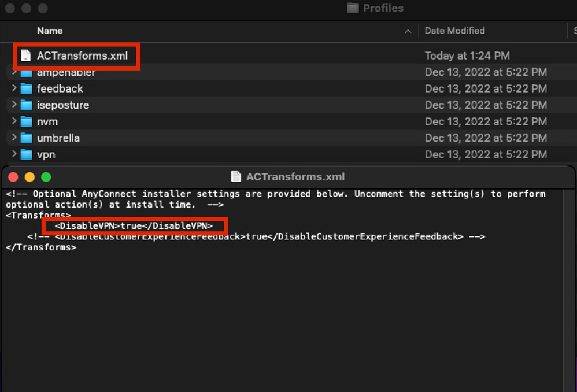The image size is (577, 392).
Task: Click the document icon in ACTransforms.xml title bar
Action: tap(236, 176)
